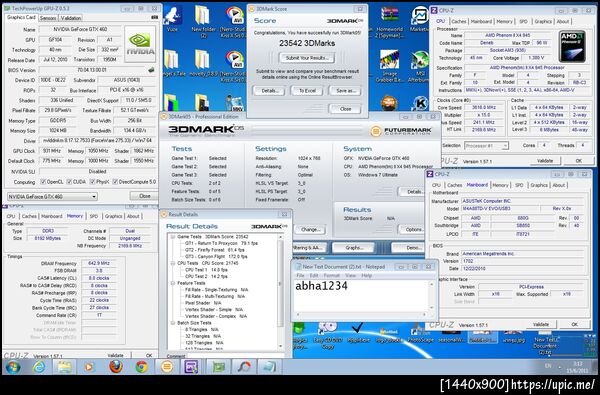This screenshot has width=600, height=395.
Task: Switch to the orange 3DMark taskbar icon
Action: pyautogui.click(x=167, y=367)
